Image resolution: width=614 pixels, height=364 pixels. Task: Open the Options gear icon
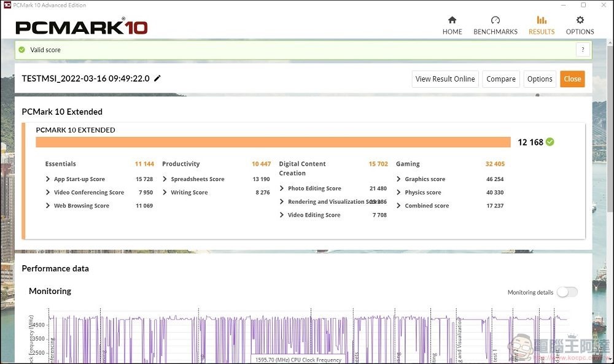click(x=580, y=20)
